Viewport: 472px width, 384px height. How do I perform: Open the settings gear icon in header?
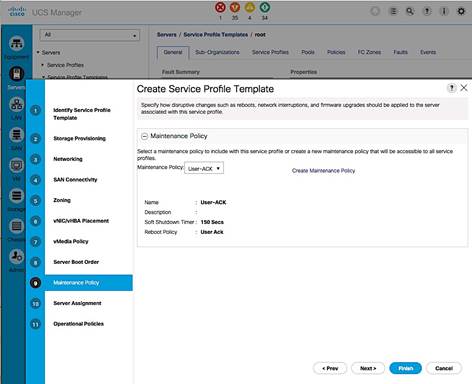pyautogui.click(x=461, y=12)
